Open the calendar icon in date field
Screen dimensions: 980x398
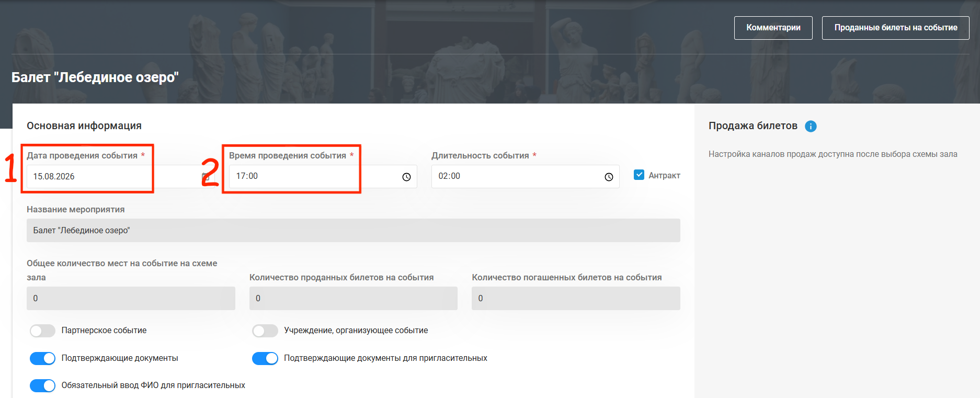point(206,177)
